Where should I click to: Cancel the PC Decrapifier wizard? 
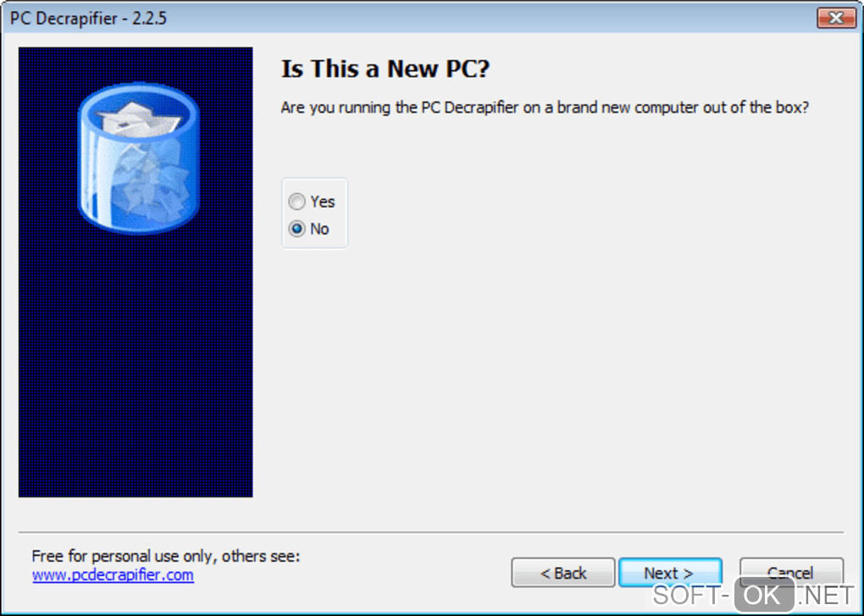[791, 573]
